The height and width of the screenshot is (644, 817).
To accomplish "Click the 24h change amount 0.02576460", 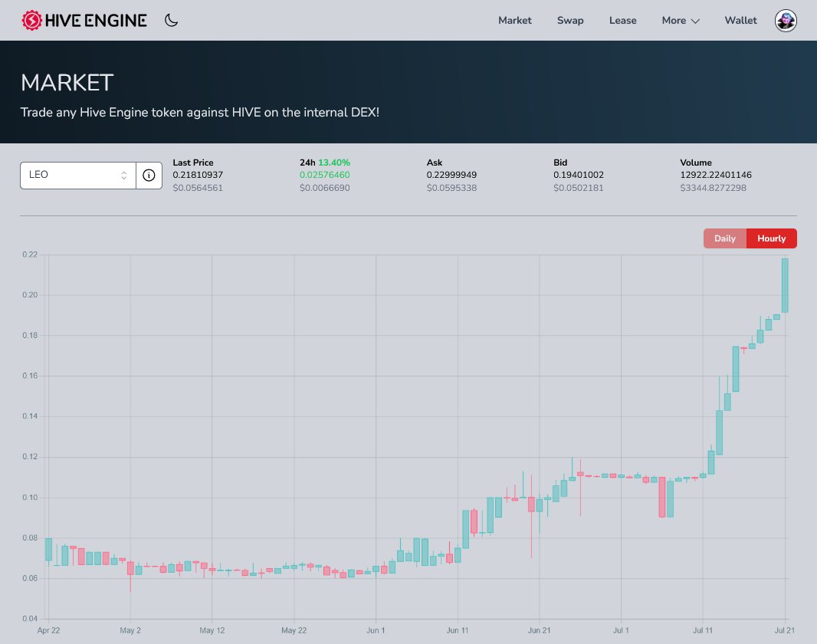I will (x=325, y=175).
